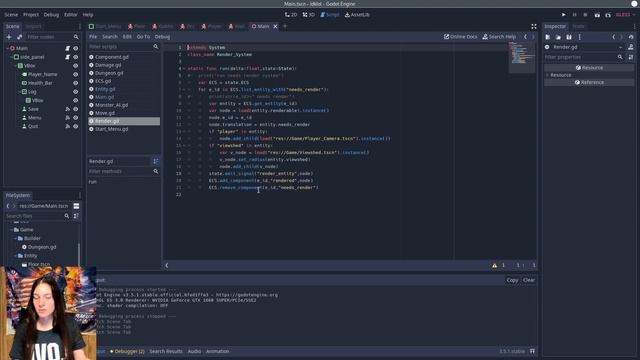Play the project
640x360 pixels.
point(564,15)
